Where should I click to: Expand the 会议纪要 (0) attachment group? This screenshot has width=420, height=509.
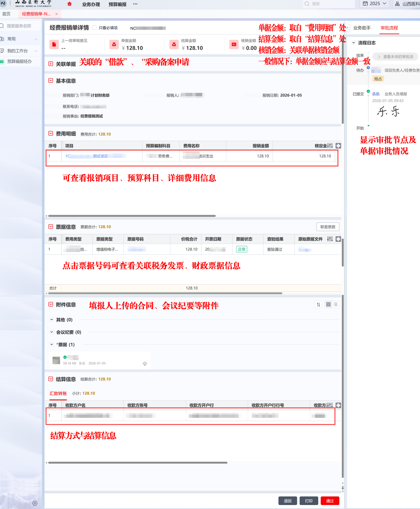(x=52, y=332)
